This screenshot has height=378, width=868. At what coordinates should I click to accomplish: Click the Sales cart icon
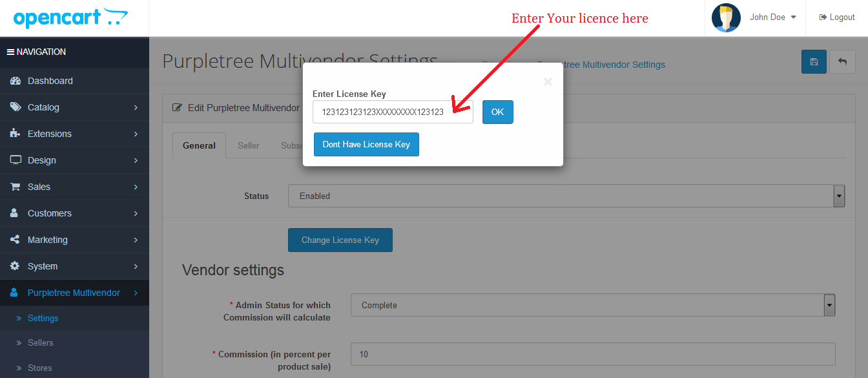coord(15,187)
